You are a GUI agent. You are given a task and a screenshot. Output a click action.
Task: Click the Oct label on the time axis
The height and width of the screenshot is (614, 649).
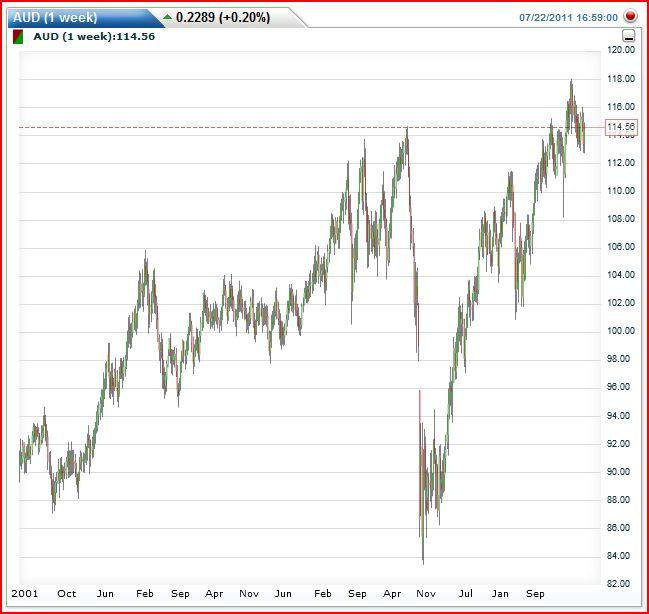tap(66, 593)
